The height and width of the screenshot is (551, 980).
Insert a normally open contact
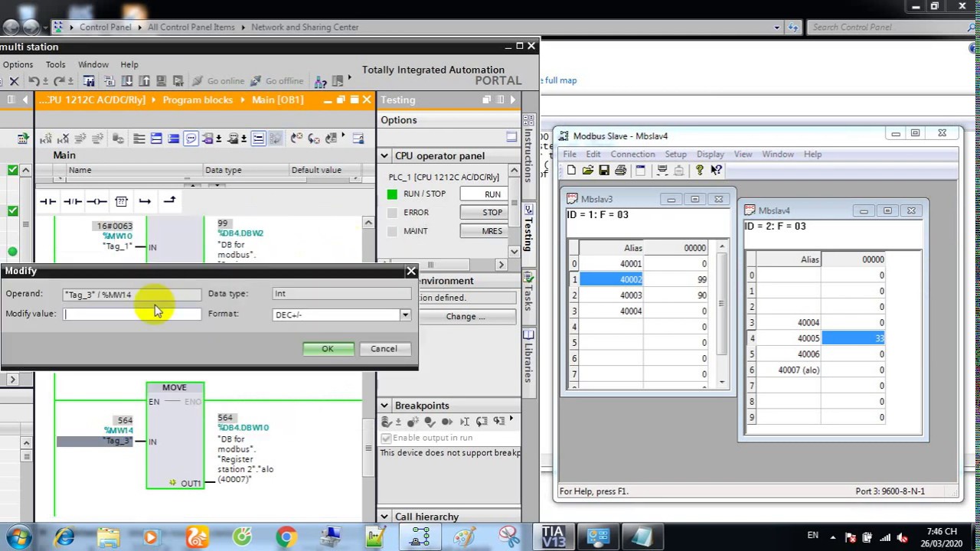(47, 201)
